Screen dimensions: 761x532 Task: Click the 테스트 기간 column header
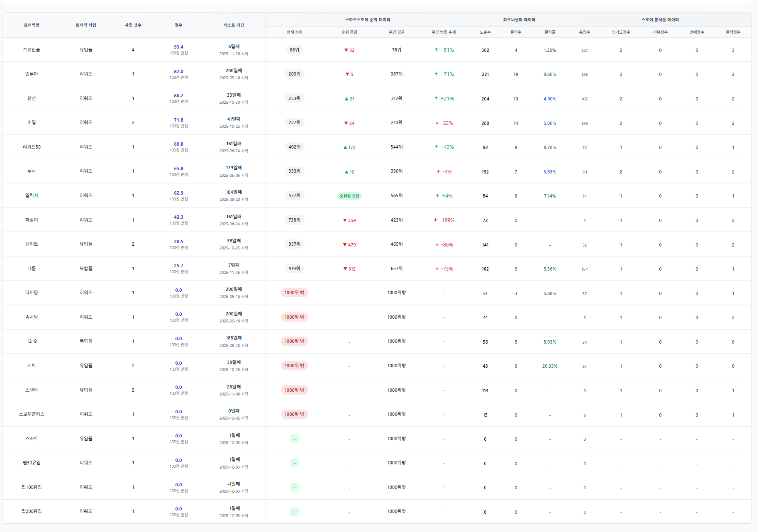[x=234, y=25]
